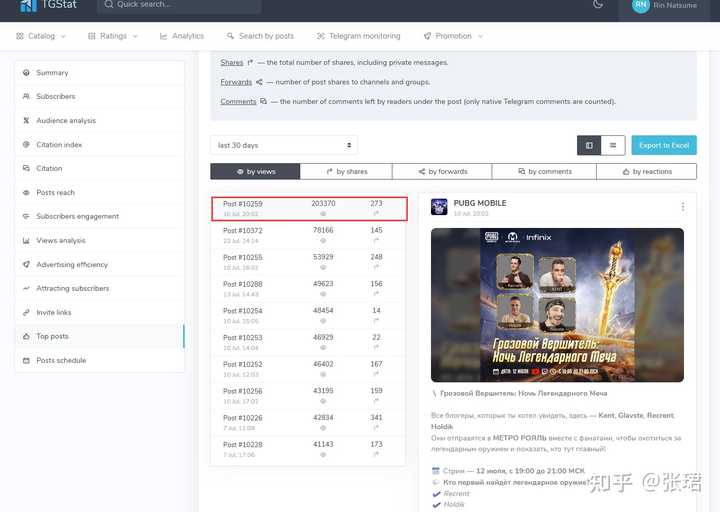Click the Forwards definition link
This screenshot has height=512, width=720.
(236, 82)
